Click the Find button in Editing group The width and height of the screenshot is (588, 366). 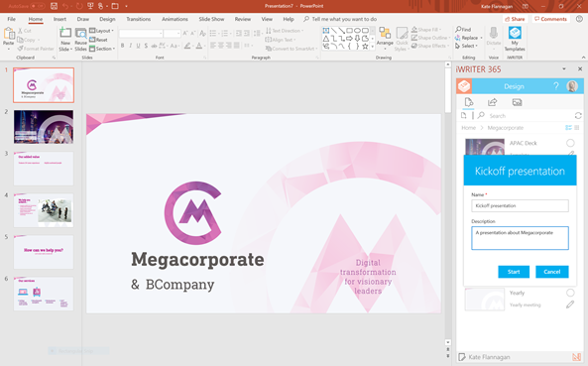(463, 29)
